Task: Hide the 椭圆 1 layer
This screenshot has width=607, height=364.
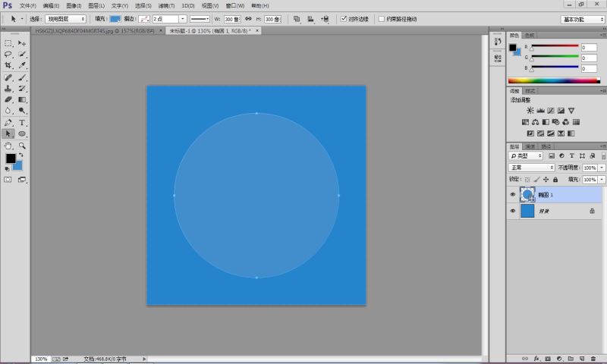Action: click(513, 195)
